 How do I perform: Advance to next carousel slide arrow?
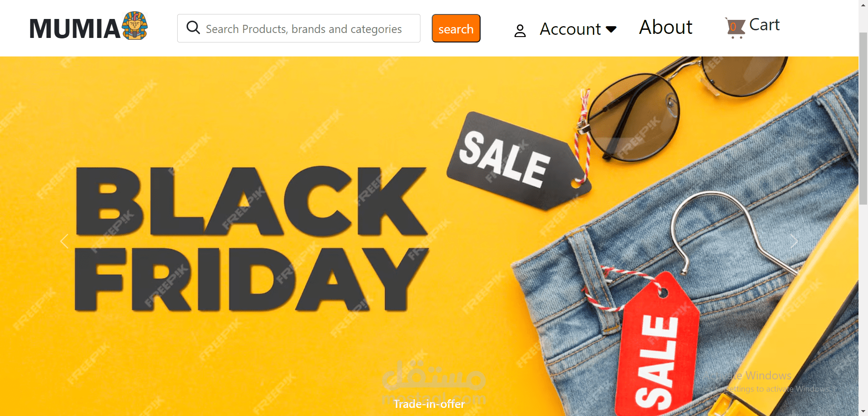click(x=794, y=241)
